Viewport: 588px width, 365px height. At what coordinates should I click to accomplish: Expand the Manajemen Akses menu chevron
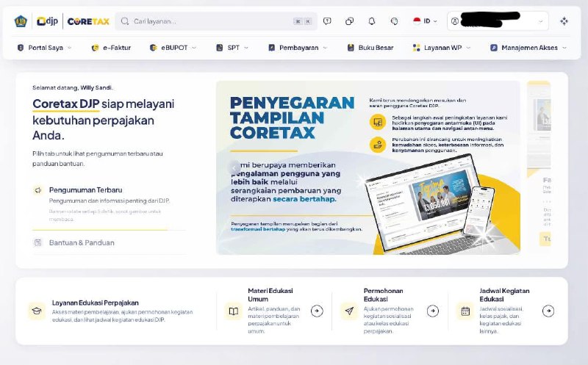(564, 48)
